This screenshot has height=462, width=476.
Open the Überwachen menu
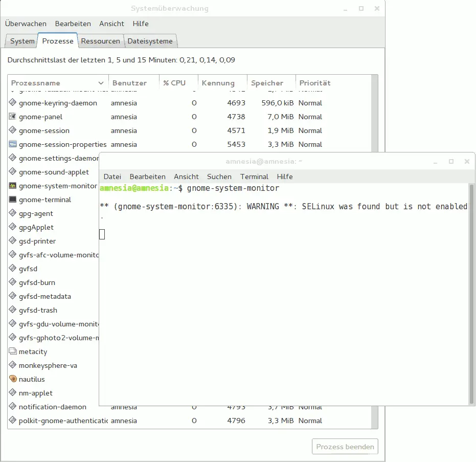pos(26,24)
